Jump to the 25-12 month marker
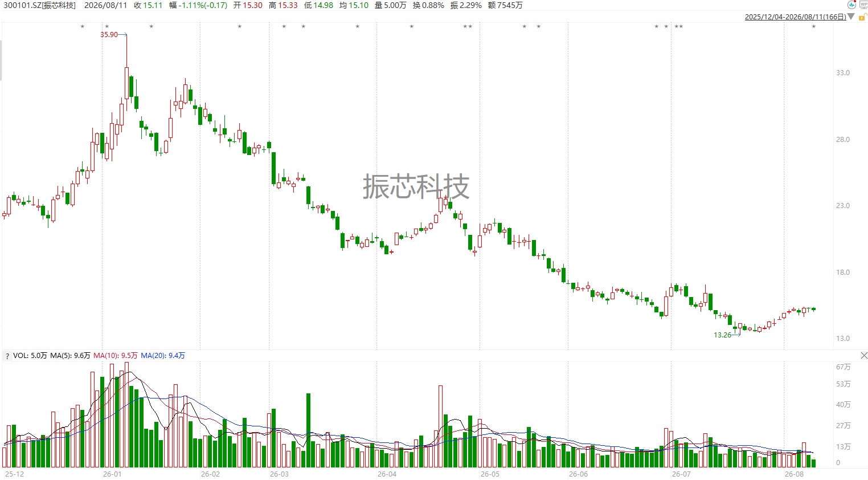The width and height of the screenshot is (868, 480). coord(15,474)
